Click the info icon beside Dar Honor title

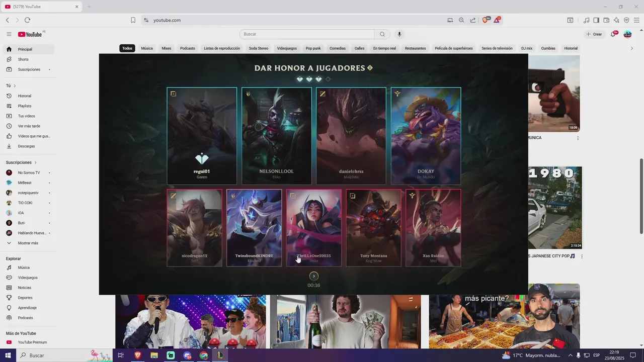370,68
